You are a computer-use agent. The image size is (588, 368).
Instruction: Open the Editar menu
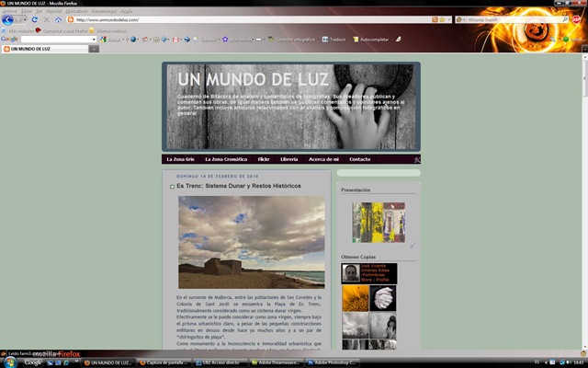pos(27,11)
